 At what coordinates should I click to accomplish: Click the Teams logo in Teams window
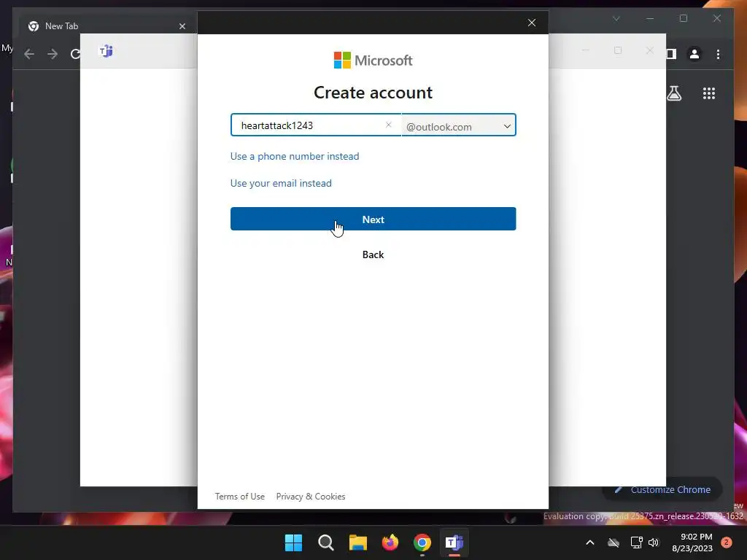pyautogui.click(x=106, y=51)
